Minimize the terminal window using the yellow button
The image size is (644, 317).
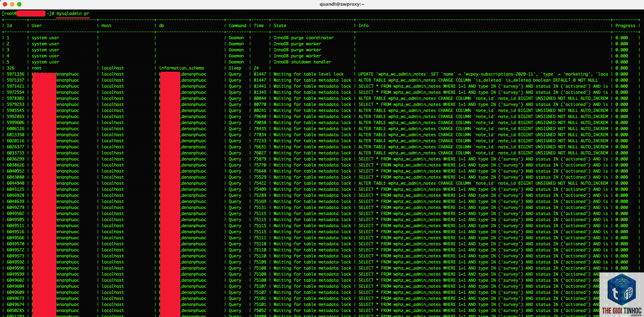pos(12,4)
